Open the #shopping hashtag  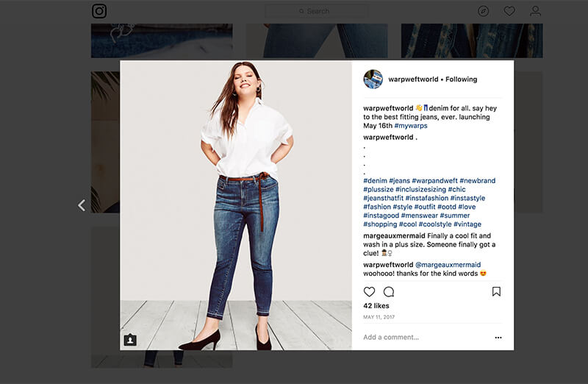click(380, 224)
